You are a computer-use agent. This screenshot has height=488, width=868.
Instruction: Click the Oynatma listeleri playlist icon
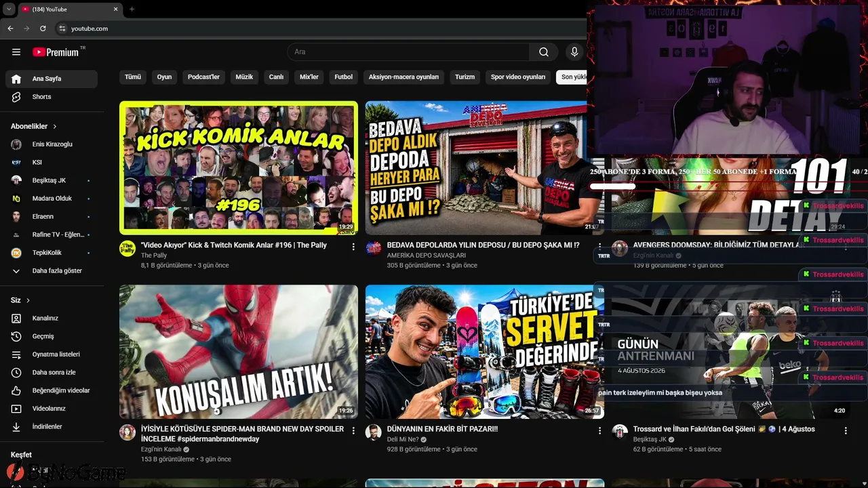[16, 354]
